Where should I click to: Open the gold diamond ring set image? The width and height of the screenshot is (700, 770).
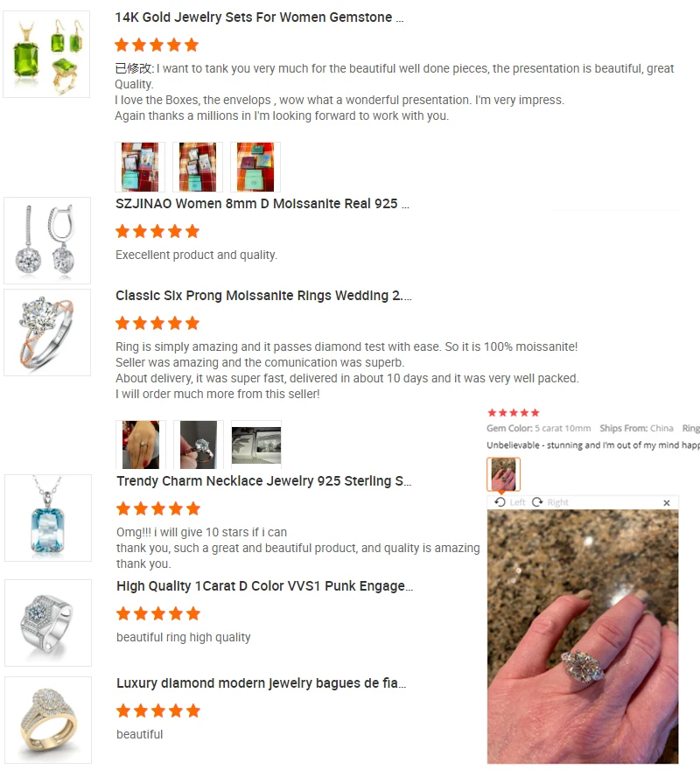pyautogui.click(x=48, y=720)
